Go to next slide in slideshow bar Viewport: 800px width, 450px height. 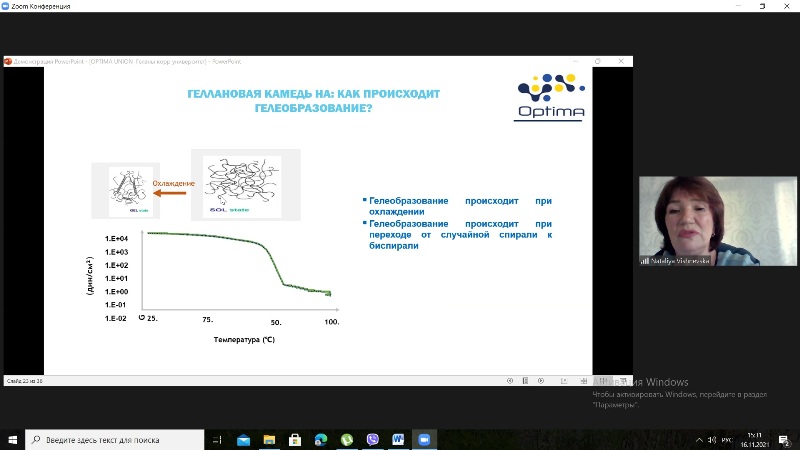tap(541, 381)
